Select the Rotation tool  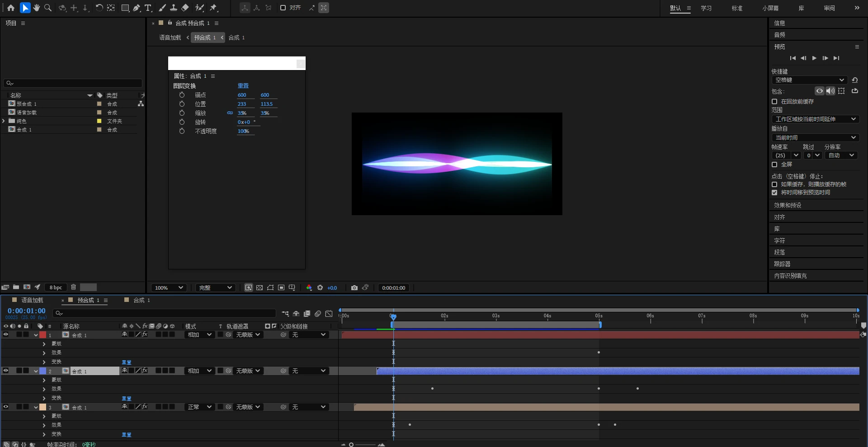tap(99, 8)
